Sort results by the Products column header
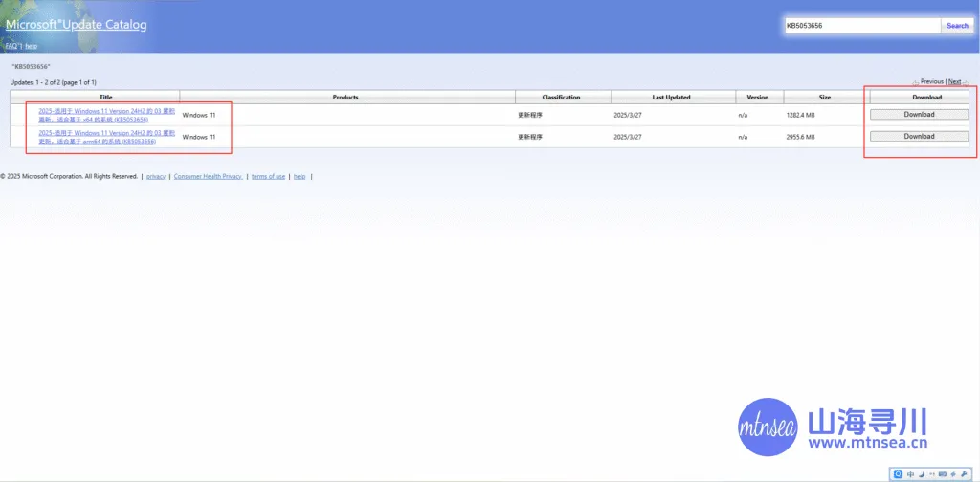 [x=345, y=98]
